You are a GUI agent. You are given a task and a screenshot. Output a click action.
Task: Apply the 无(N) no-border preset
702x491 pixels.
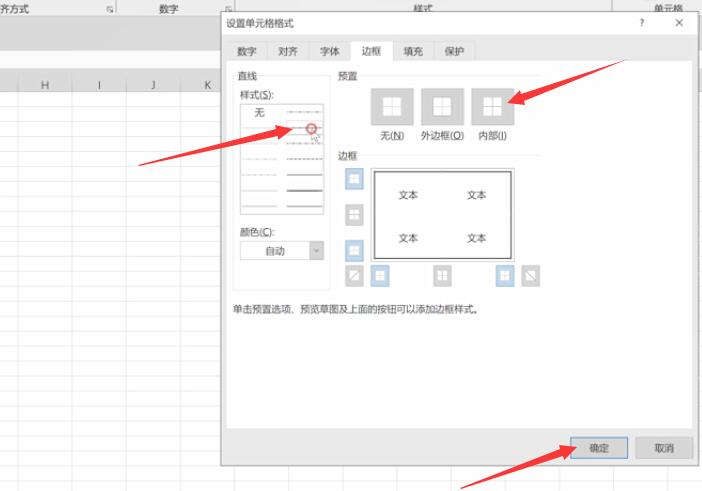point(392,107)
